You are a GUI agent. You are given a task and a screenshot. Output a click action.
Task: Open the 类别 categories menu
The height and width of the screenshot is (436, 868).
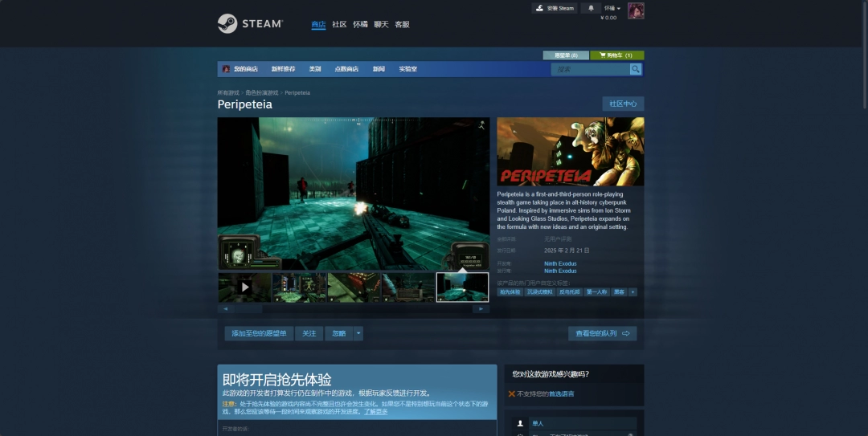(x=315, y=69)
